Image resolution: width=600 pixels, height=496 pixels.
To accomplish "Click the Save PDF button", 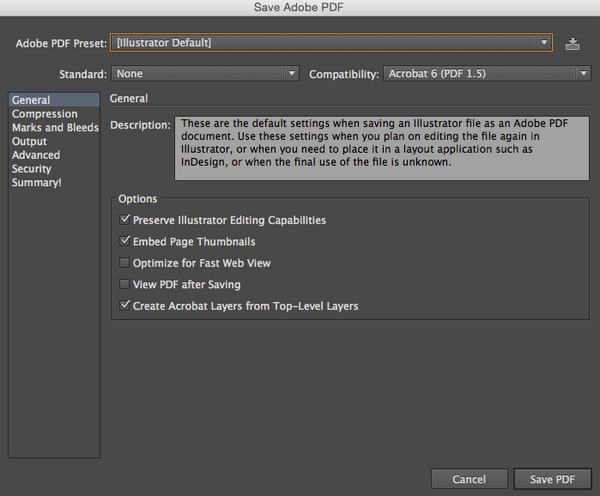I will point(552,479).
